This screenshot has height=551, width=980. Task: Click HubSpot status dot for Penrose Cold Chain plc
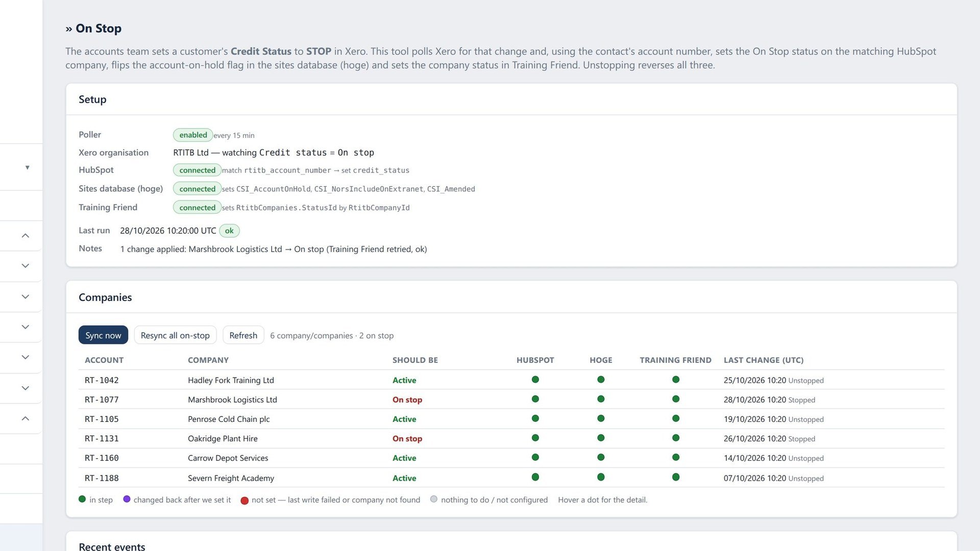535,418
